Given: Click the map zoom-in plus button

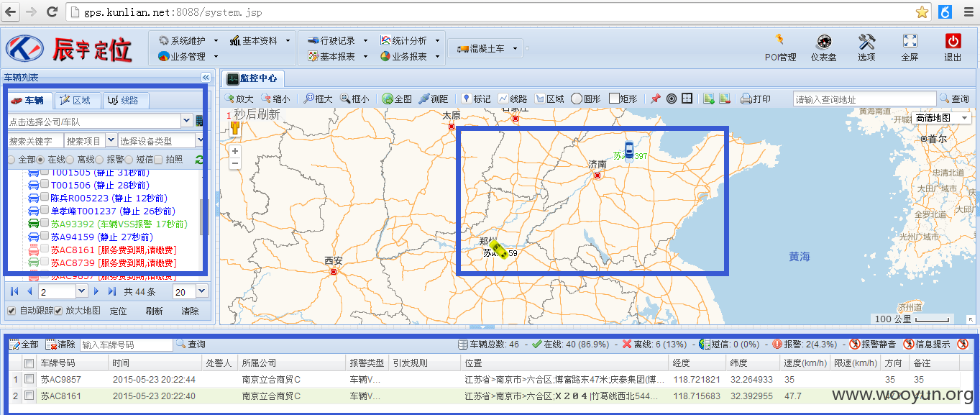Looking at the screenshot, I should [x=235, y=151].
